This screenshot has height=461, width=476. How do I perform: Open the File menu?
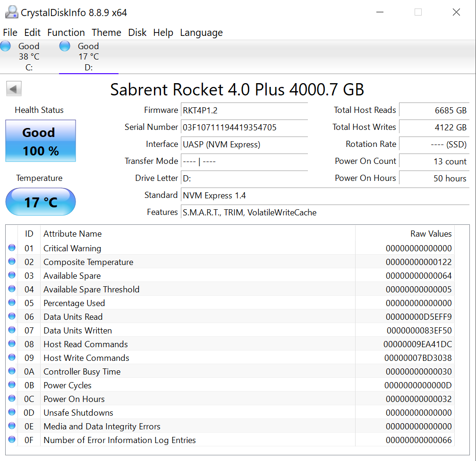[10, 33]
